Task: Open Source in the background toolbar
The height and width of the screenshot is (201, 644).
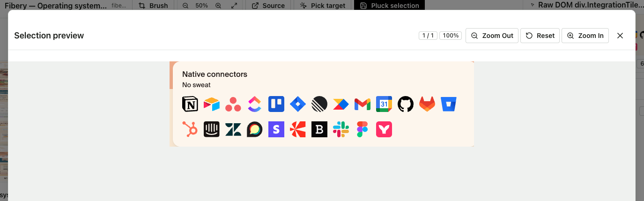Action: tap(268, 6)
